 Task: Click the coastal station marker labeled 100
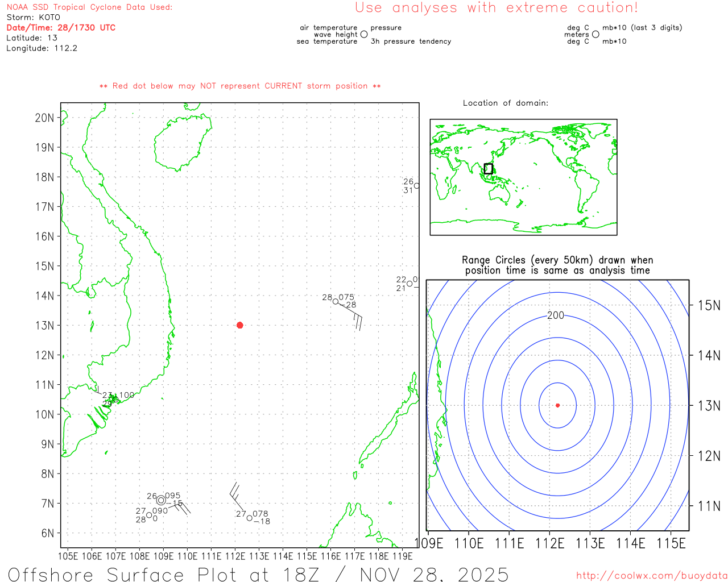115,399
